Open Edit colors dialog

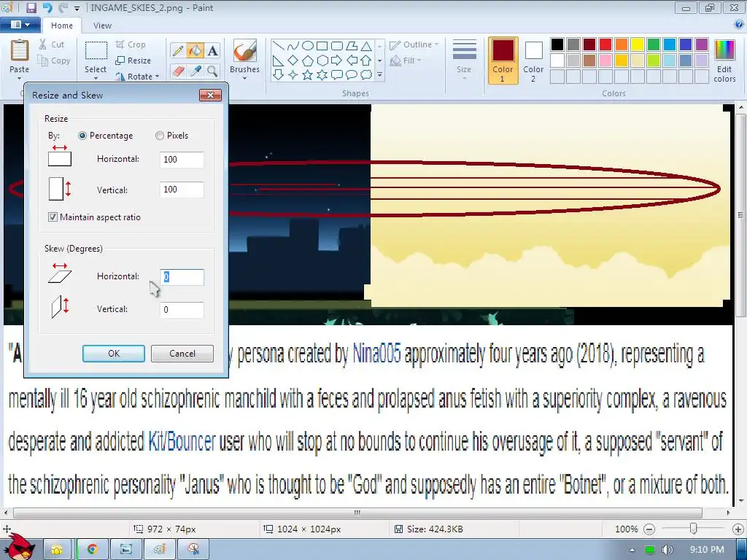(x=724, y=61)
